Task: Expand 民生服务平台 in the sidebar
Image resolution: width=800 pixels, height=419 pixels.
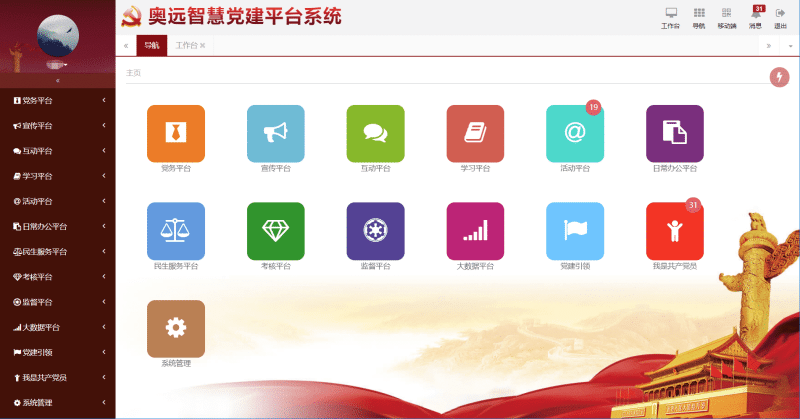Action: pos(58,252)
